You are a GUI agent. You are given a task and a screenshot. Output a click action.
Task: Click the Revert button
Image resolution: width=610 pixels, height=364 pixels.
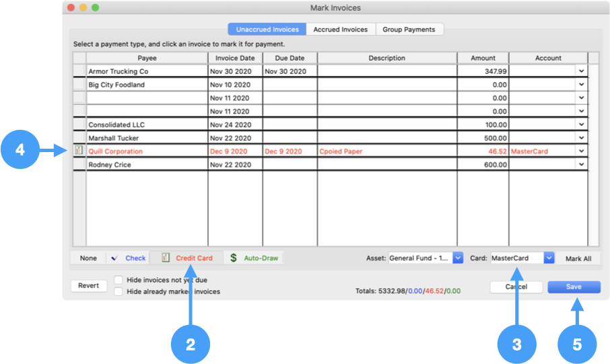[88, 286]
